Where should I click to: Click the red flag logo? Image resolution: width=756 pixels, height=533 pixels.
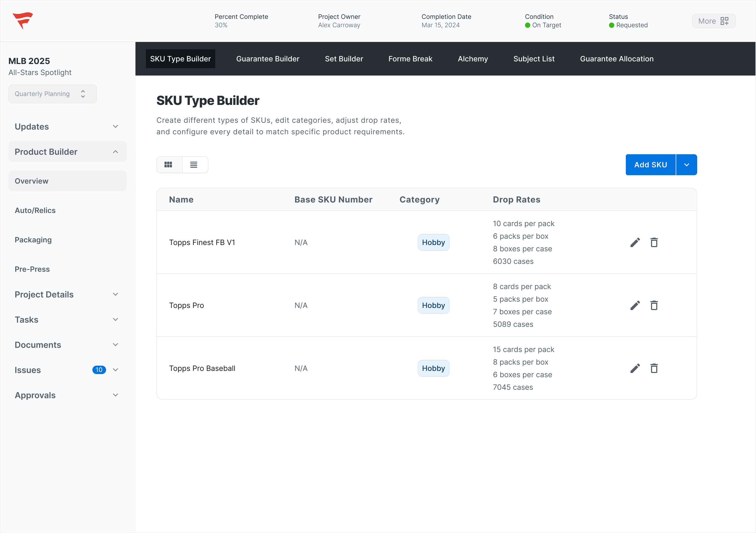(23, 20)
